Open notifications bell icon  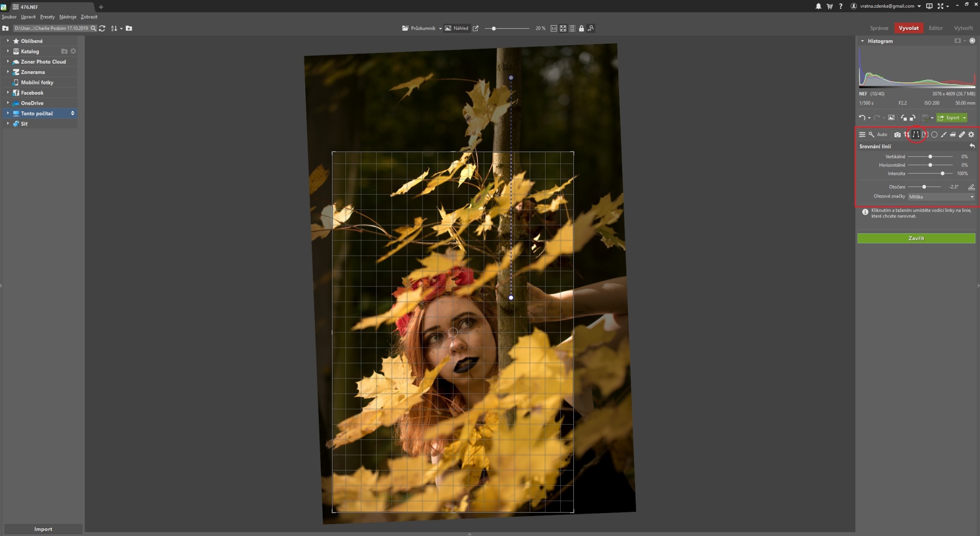pos(818,6)
